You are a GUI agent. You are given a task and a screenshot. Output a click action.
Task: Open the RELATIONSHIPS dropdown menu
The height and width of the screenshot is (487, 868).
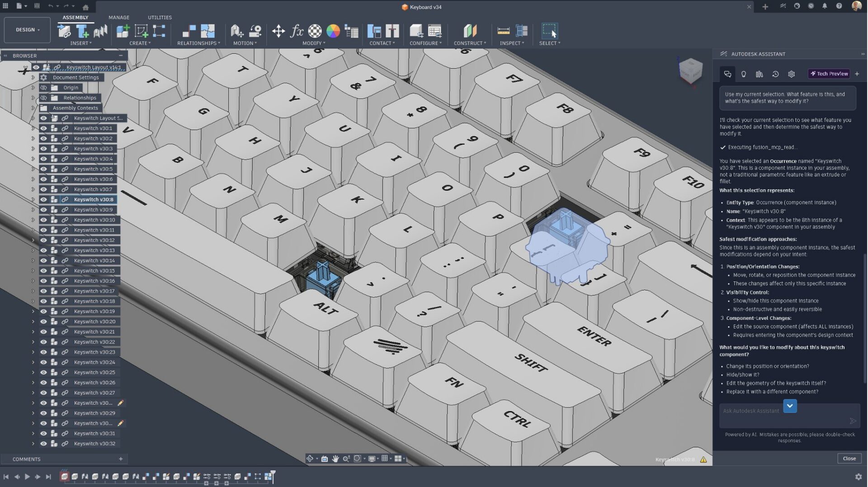point(199,43)
